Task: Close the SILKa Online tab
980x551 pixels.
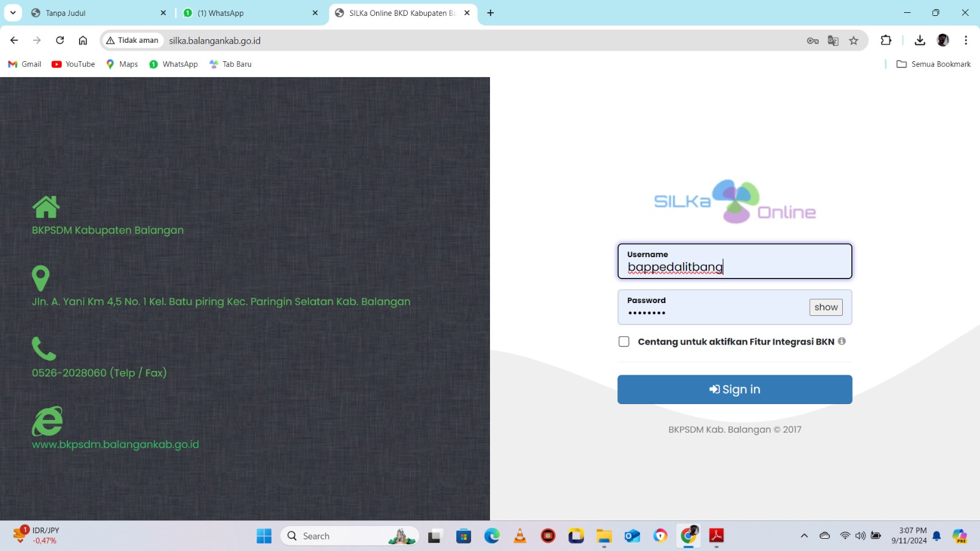Action: click(x=467, y=13)
